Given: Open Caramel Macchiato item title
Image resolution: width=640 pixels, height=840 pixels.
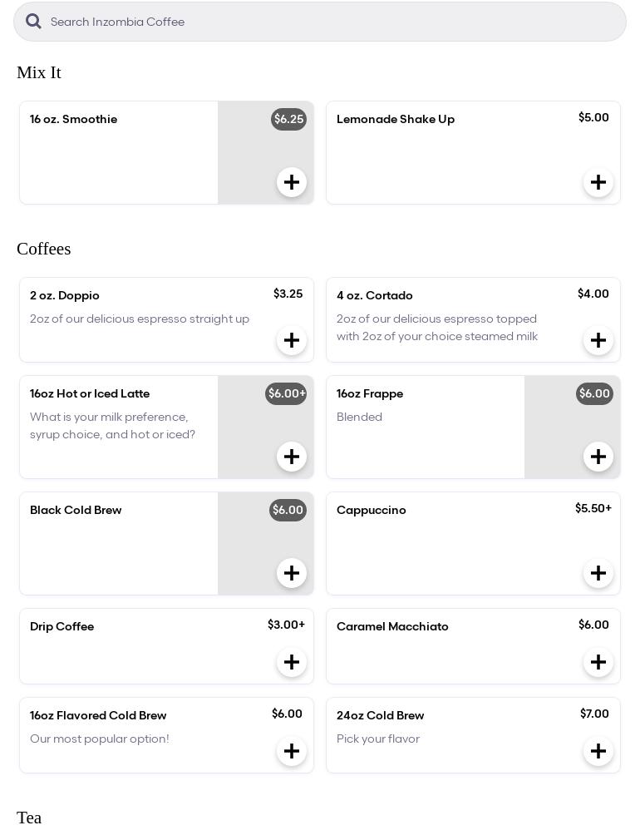Looking at the screenshot, I should point(392,626).
